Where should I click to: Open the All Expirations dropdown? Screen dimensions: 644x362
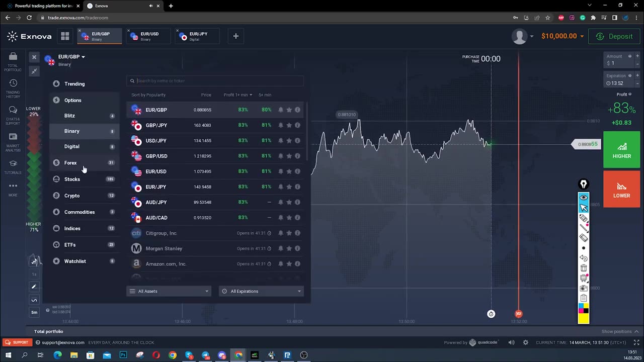point(261,291)
